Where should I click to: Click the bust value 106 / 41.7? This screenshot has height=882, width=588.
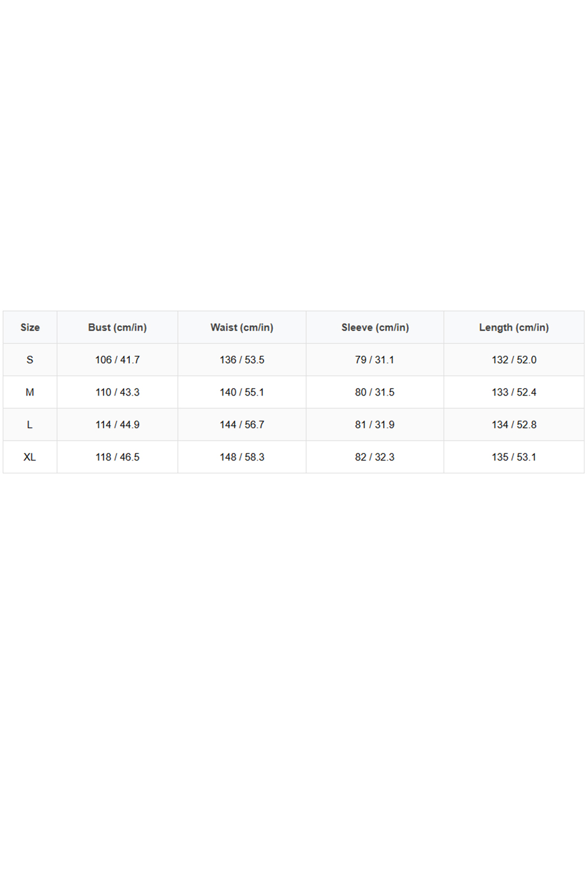(117, 360)
